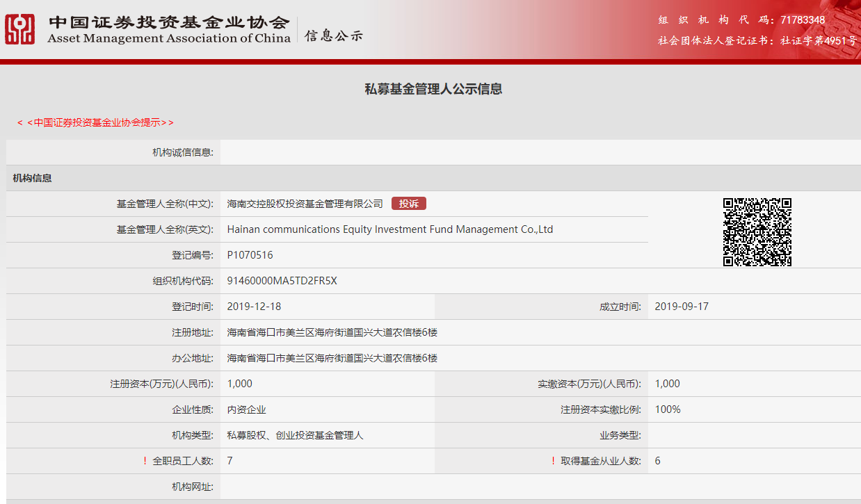Click the 私募股权、创业投资基金管理人 type value

click(295, 435)
